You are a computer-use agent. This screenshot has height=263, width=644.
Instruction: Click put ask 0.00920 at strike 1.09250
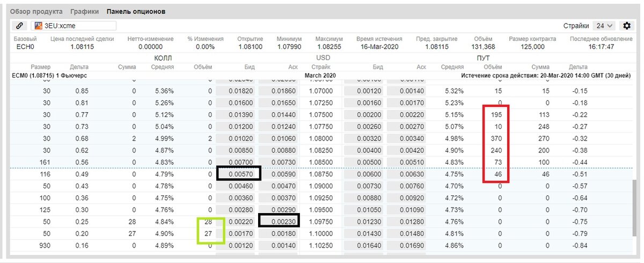[x=406, y=197]
